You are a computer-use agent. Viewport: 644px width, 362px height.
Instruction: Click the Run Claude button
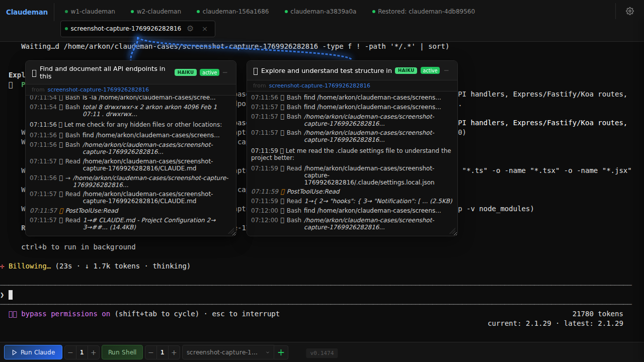[33, 352]
